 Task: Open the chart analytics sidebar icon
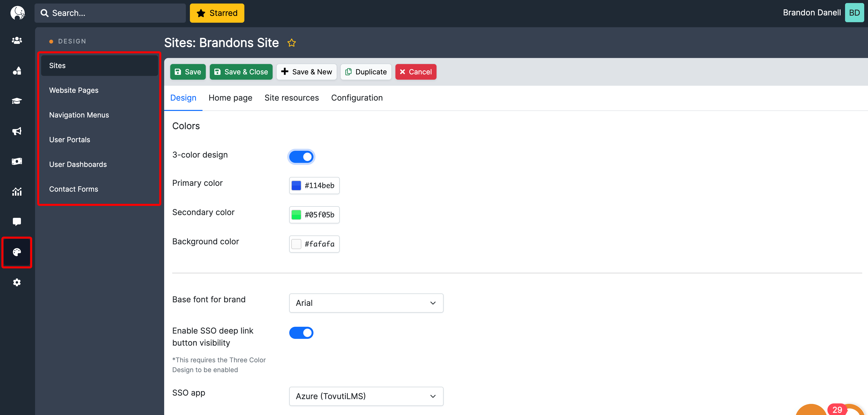(x=17, y=191)
